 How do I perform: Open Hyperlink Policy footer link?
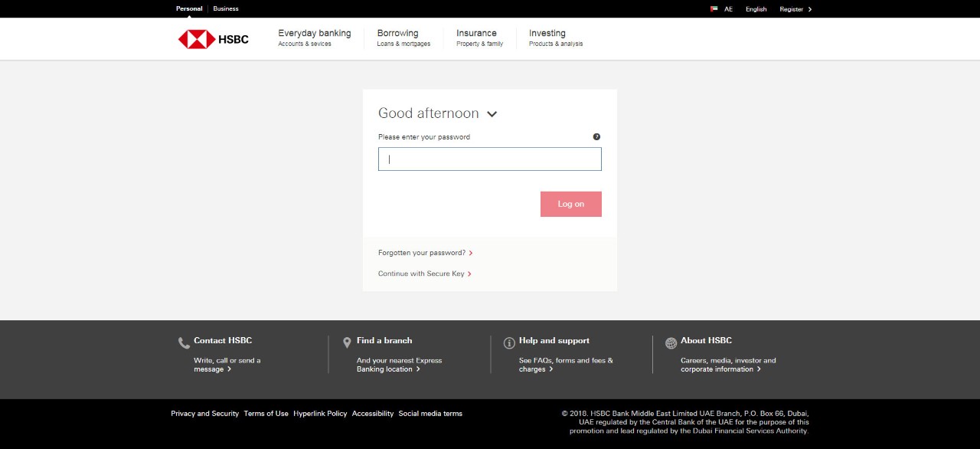[x=320, y=414]
